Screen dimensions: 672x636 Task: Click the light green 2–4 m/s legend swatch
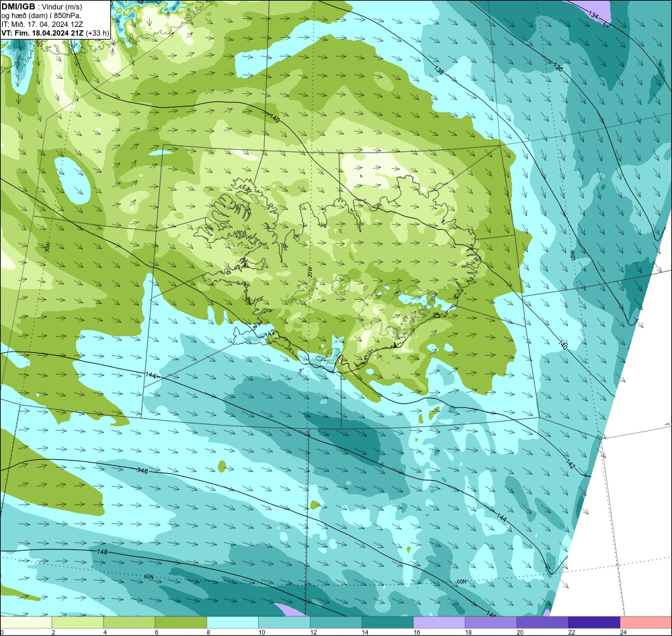point(77,622)
